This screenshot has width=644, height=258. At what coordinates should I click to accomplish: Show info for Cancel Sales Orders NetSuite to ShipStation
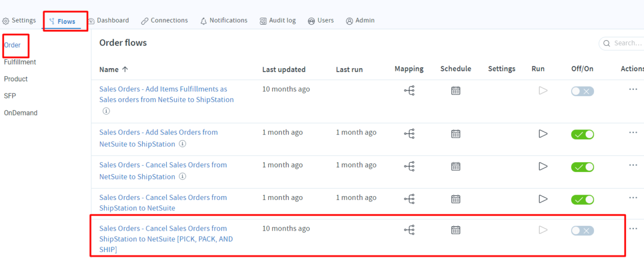pyautogui.click(x=182, y=177)
